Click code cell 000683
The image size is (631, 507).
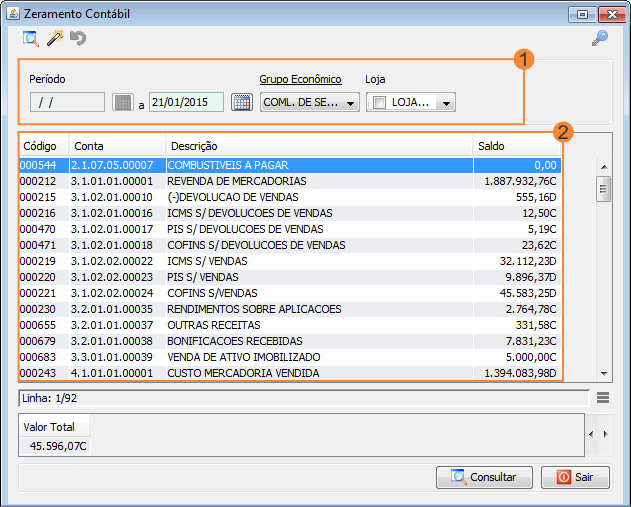pyautogui.click(x=44, y=357)
